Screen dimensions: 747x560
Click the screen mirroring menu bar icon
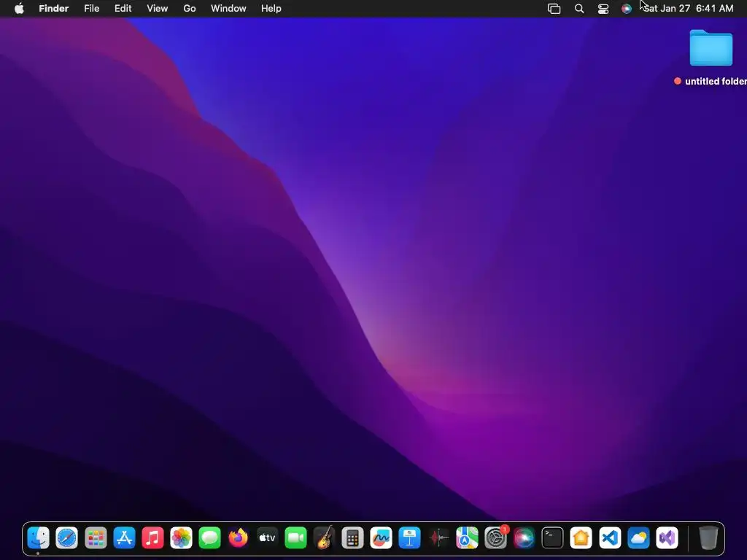point(554,9)
